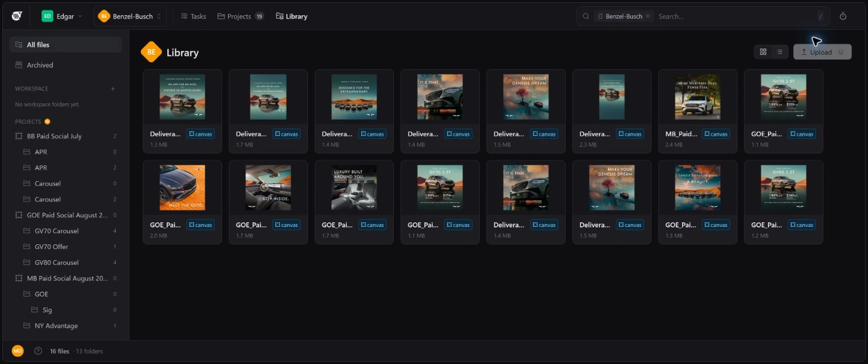Open the NY Advantage folder
The image size is (868, 364).
66,326
